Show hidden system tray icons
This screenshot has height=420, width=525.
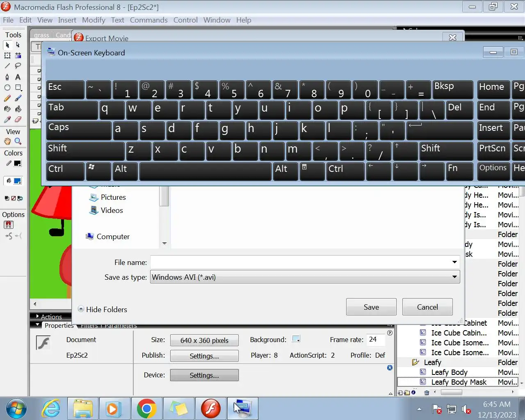tap(419, 409)
